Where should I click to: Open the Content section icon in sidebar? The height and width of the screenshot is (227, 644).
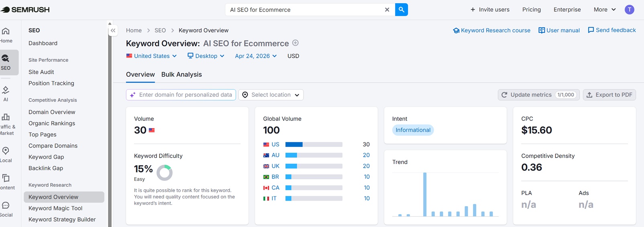[6, 181]
